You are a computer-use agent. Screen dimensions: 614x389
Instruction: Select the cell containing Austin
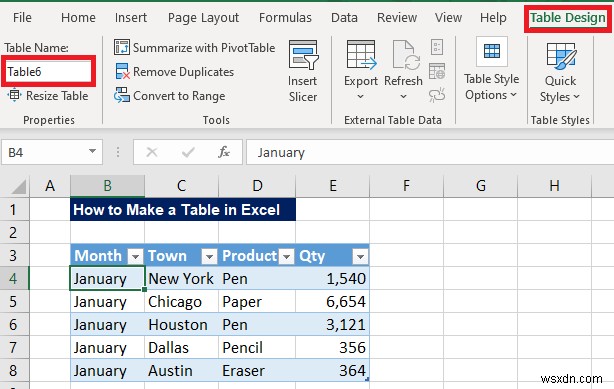point(181,371)
